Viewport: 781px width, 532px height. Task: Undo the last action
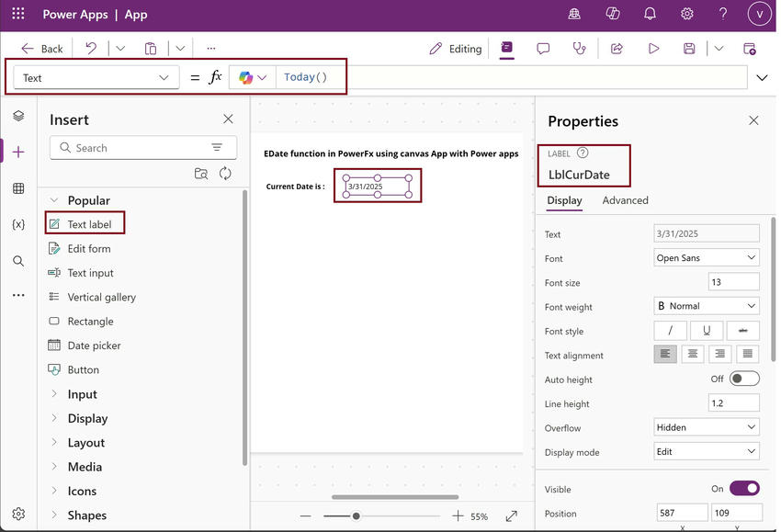point(91,49)
